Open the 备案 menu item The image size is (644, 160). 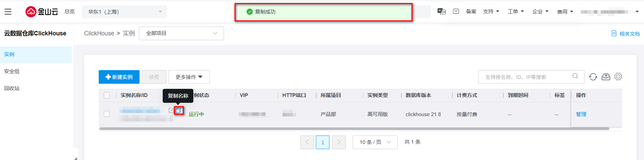(471, 12)
